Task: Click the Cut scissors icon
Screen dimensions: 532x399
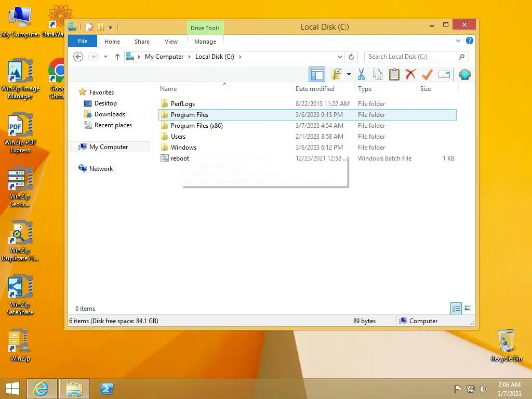Action: (362, 74)
